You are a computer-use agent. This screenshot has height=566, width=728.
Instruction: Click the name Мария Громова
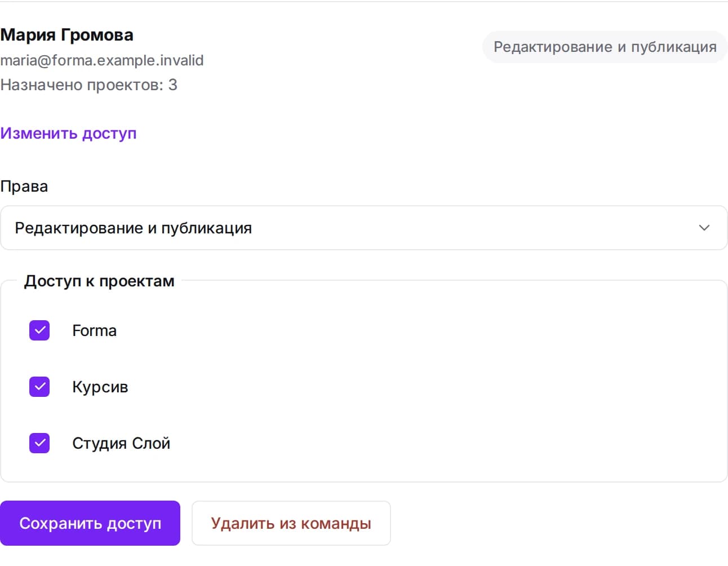pyautogui.click(x=66, y=35)
